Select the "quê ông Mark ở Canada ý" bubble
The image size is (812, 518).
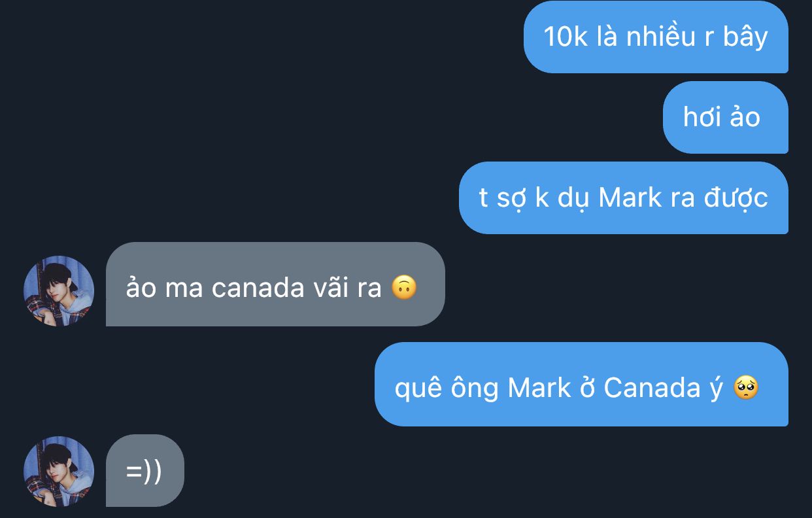581,384
